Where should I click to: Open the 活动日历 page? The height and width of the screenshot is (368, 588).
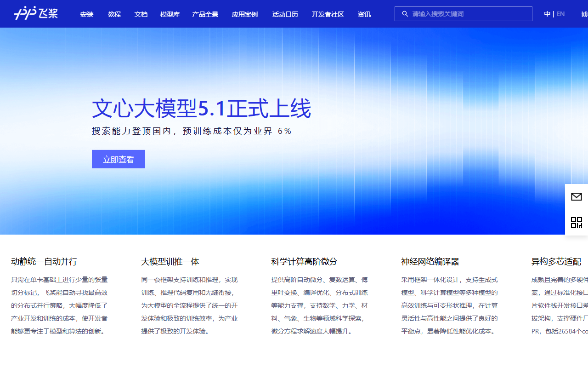pos(285,14)
